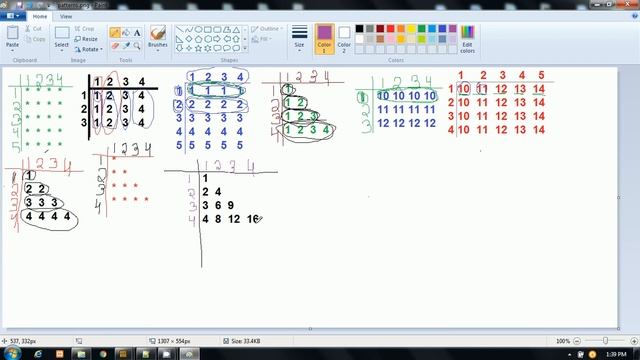Open the Rotate dropdown
The height and width of the screenshot is (360, 640).
pos(88,49)
